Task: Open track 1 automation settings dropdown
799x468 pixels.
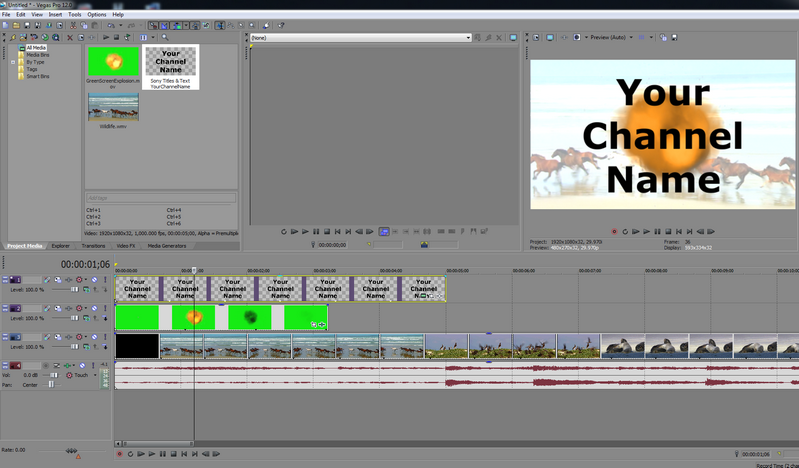Action: coord(86,279)
